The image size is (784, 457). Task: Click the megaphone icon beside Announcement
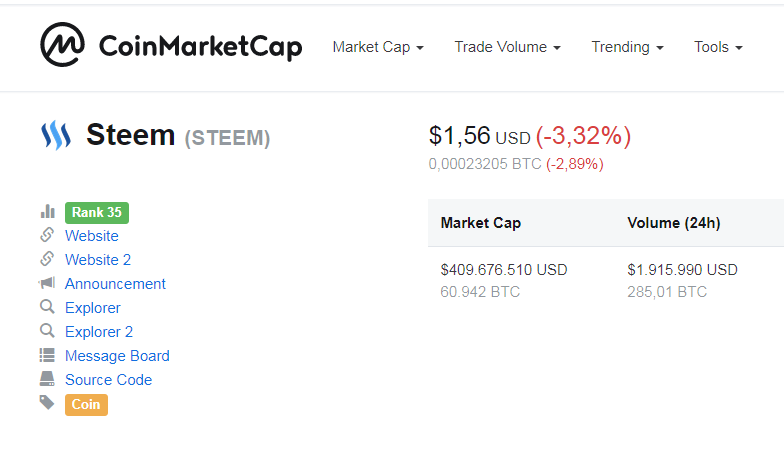click(x=47, y=284)
